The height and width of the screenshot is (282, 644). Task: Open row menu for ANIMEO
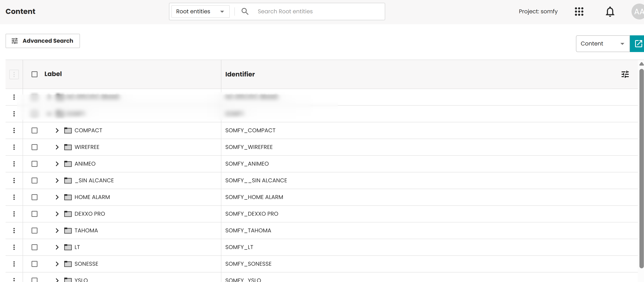click(x=14, y=164)
